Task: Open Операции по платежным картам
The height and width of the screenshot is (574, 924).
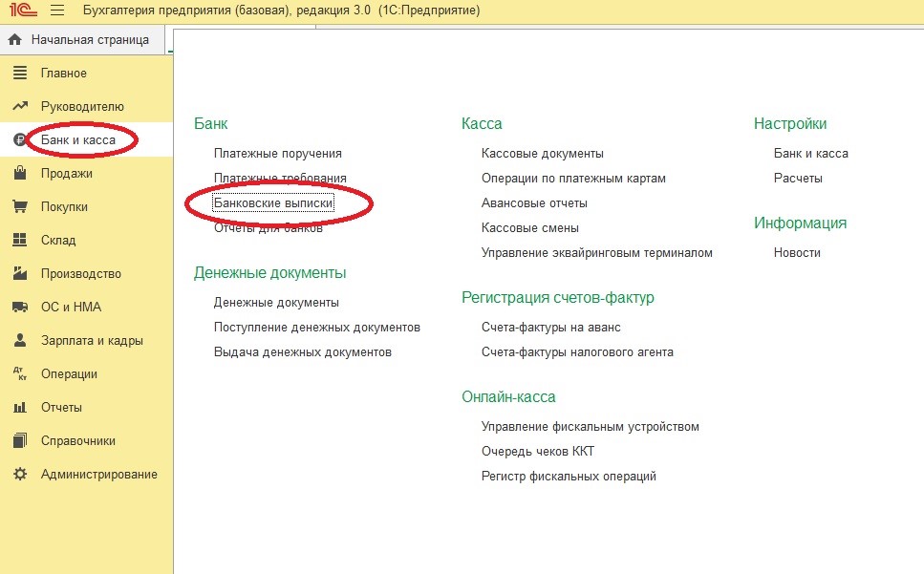Action: click(x=573, y=179)
